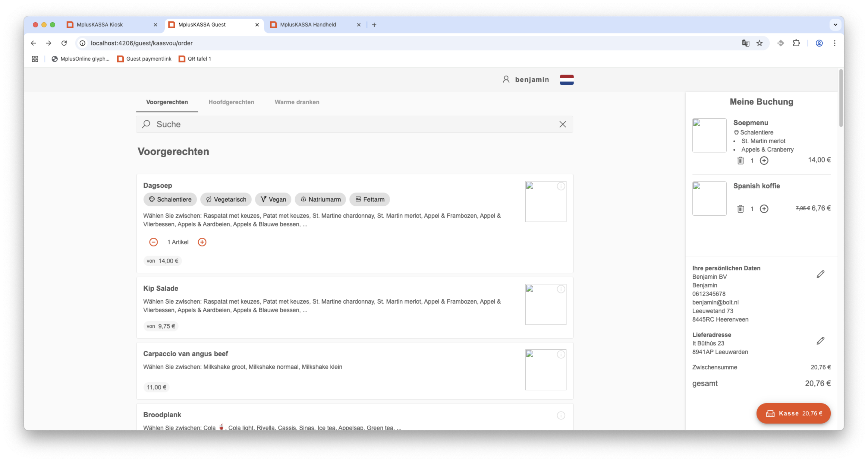This screenshot has width=868, height=462.
Task: Expand the tab search dropdown arrow
Action: coord(835,25)
